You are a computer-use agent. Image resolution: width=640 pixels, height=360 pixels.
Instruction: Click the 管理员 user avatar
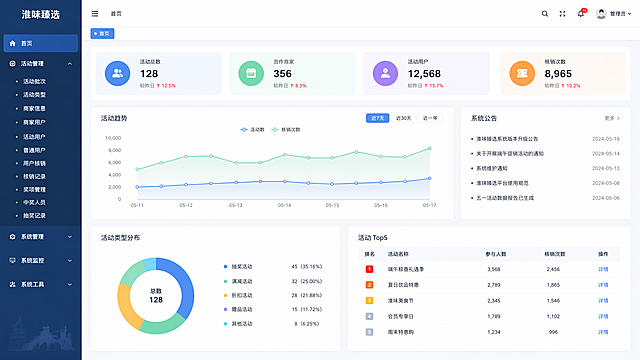[601, 14]
